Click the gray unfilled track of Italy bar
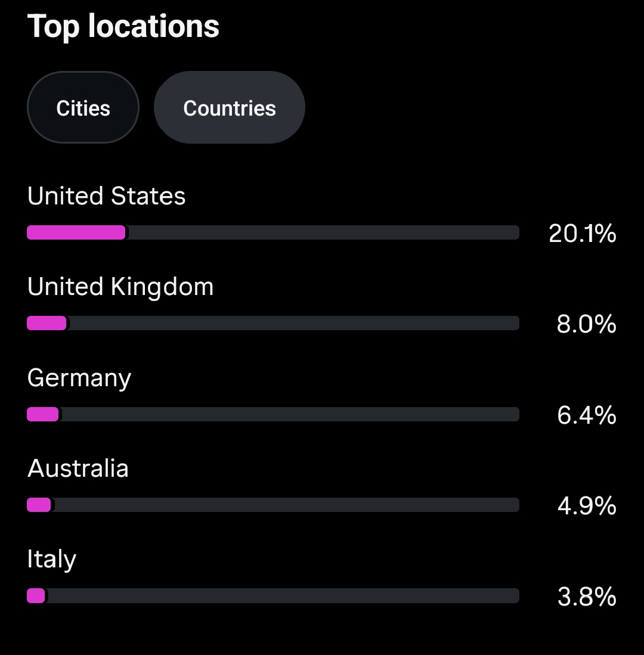The height and width of the screenshot is (655, 644). pos(280,595)
